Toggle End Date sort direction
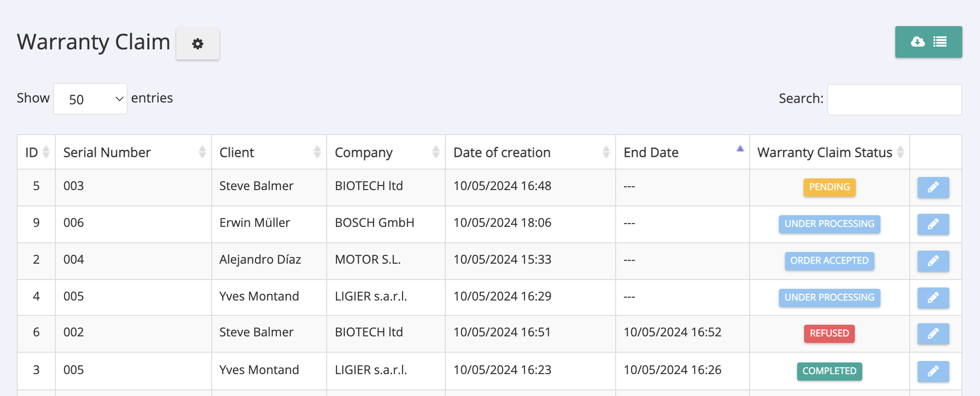Screen dimensions: 980x396 click(x=683, y=152)
